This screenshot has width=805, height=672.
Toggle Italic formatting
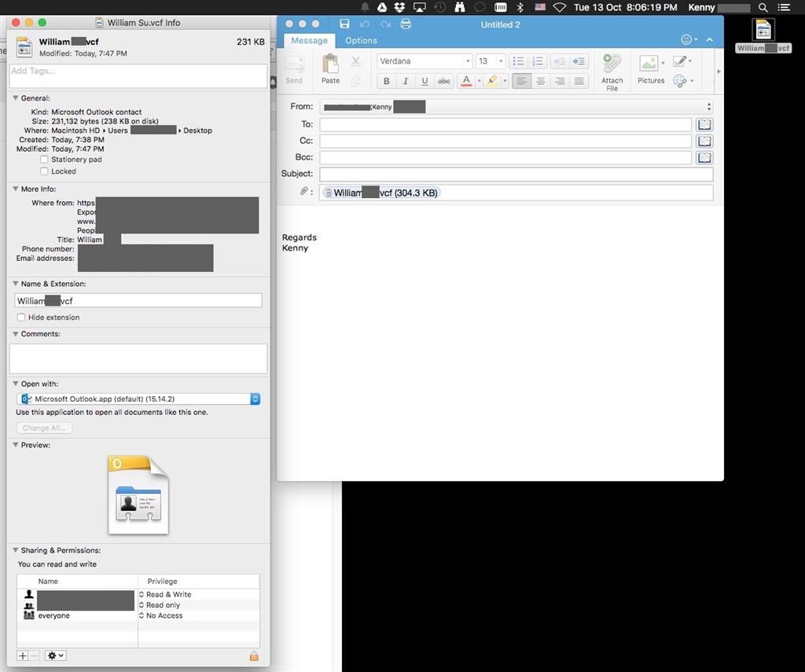pyautogui.click(x=406, y=81)
